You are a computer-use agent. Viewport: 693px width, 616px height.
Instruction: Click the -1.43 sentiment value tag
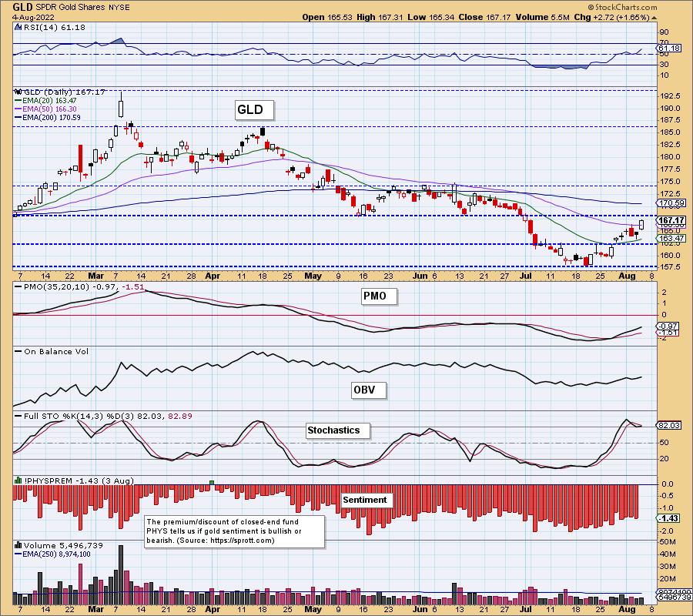click(x=668, y=518)
